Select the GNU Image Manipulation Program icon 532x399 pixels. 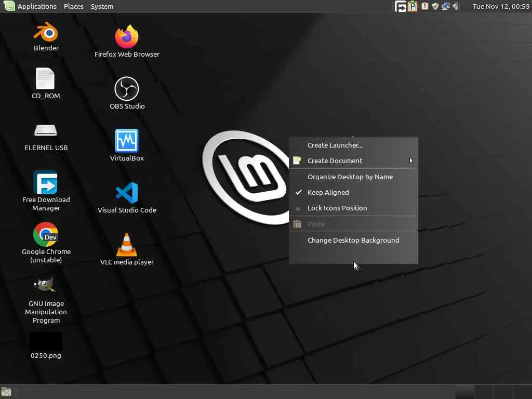coord(45,285)
